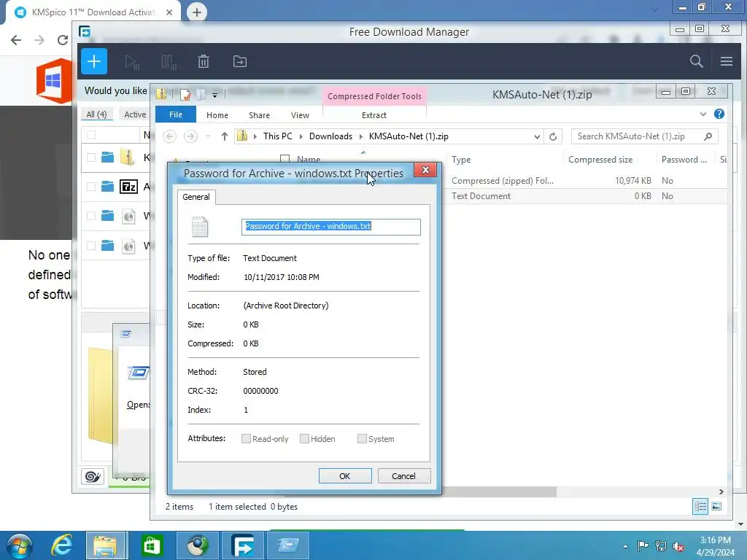Click the start downloads play icon
The height and width of the screenshot is (560, 747).
[132, 62]
